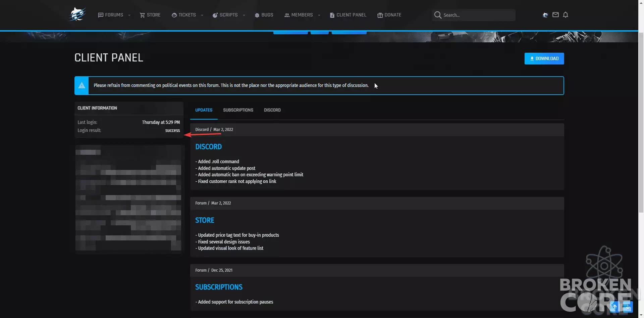Click the Donate gift icon
Viewport: 644px width, 318px height.
[380, 15]
